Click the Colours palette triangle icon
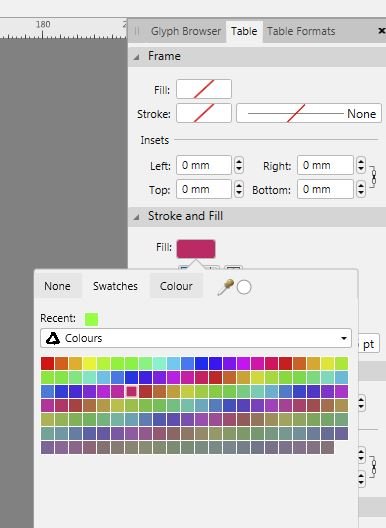The width and height of the screenshot is (386, 528). (53, 338)
